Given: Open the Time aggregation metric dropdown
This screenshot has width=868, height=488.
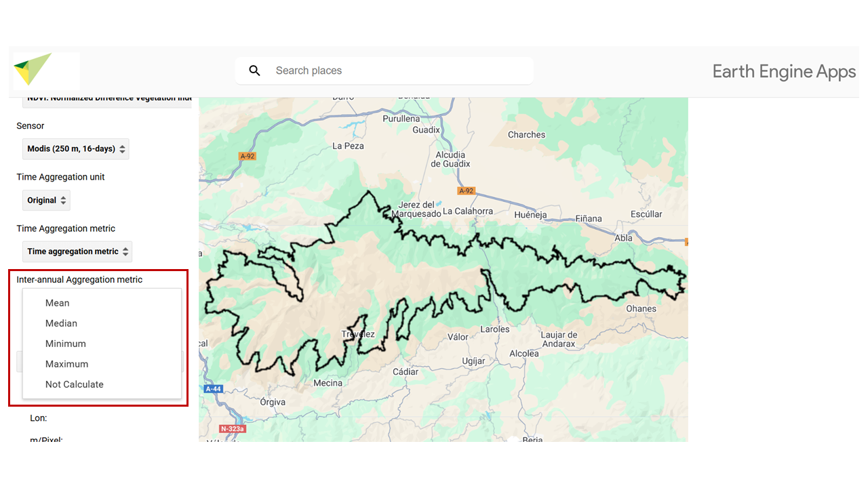Looking at the screenshot, I should click(77, 251).
